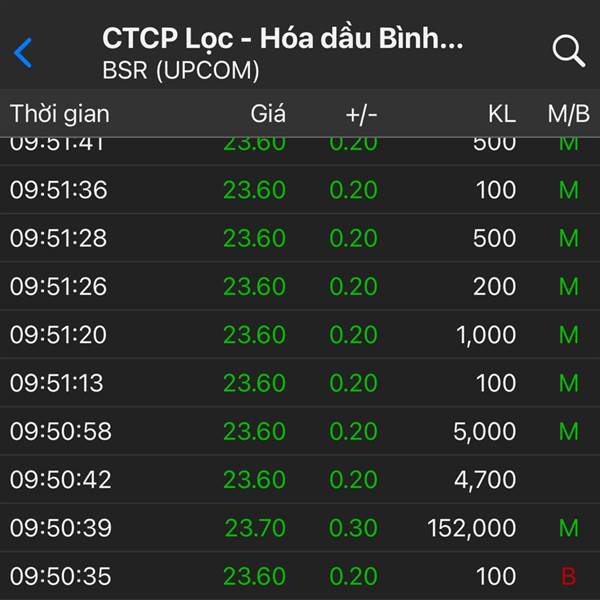Sort by the Giá column header
Screen dimensions: 600x600
tap(268, 114)
